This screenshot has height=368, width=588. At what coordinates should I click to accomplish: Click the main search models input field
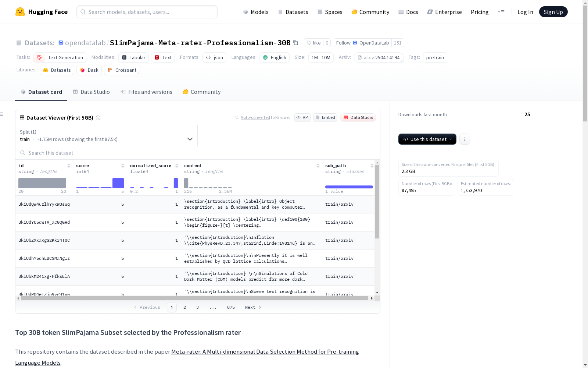click(147, 12)
